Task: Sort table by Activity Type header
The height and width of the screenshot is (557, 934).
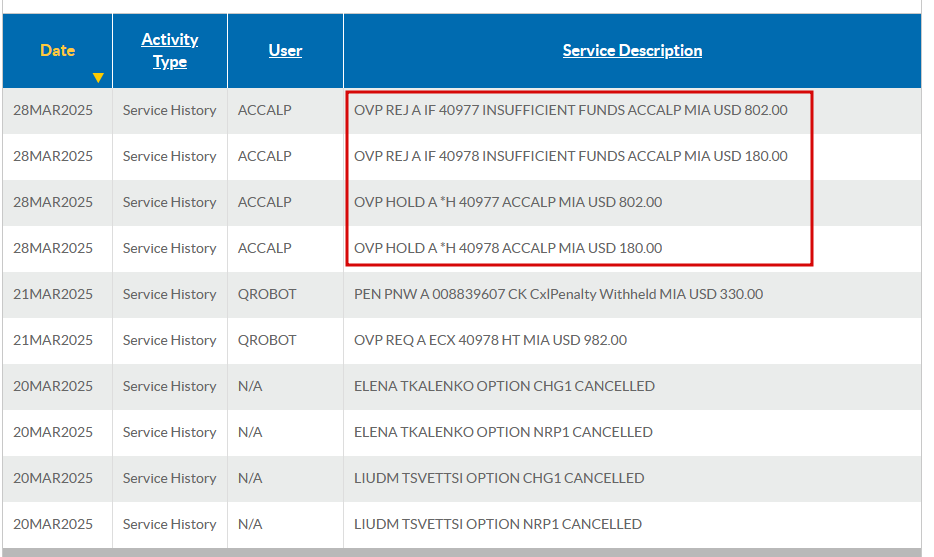Action: pos(170,51)
